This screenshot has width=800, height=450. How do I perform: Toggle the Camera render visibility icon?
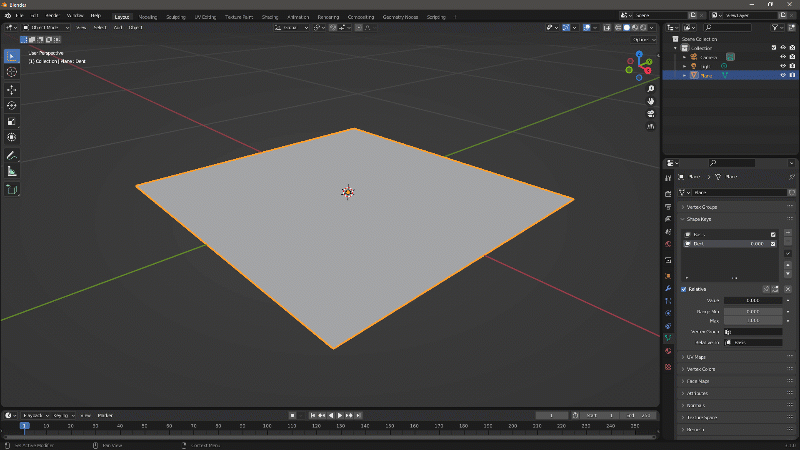click(x=792, y=57)
